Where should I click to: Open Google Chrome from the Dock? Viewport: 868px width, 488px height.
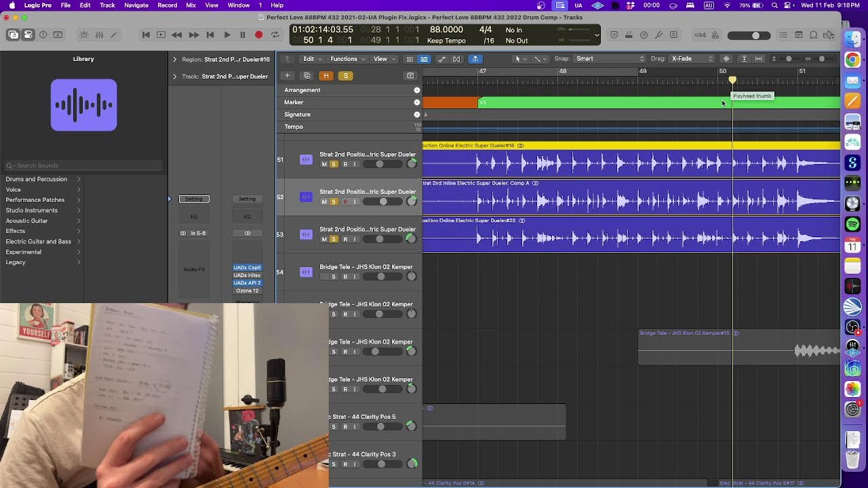pos(853,60)
